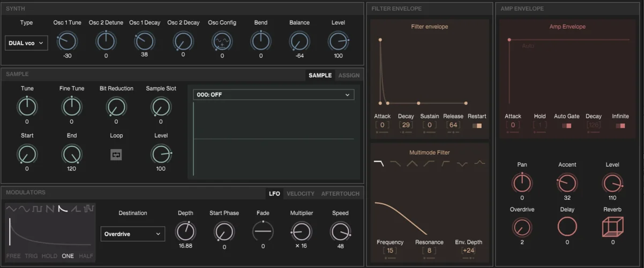Open the VELOCITY modulator tab
Viewport: 644px width, 268px height.
pos(301,193)
